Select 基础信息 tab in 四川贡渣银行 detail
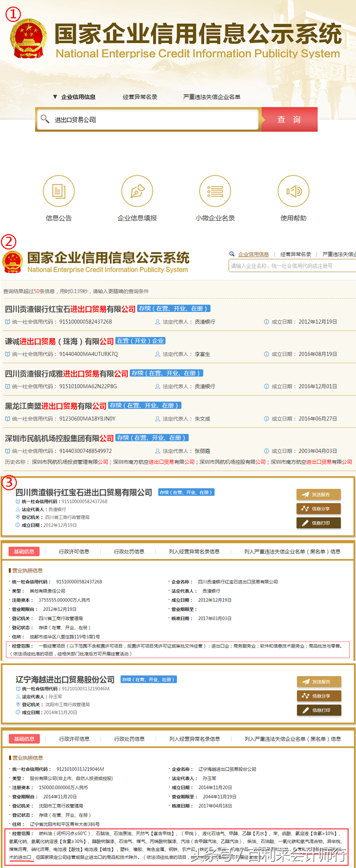The width and height of the screenshot is (356, 868). (x=24, y=551)
